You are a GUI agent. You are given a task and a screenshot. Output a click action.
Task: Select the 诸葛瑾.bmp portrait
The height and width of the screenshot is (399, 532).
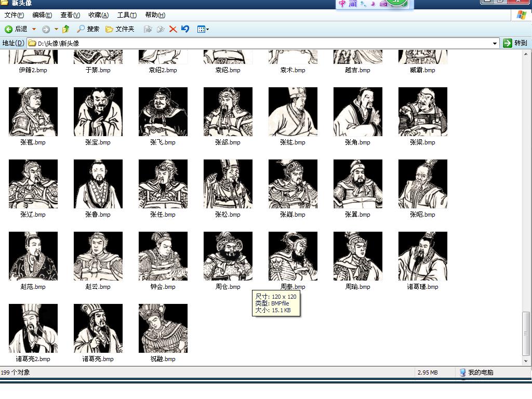click(x=423, y=256)
